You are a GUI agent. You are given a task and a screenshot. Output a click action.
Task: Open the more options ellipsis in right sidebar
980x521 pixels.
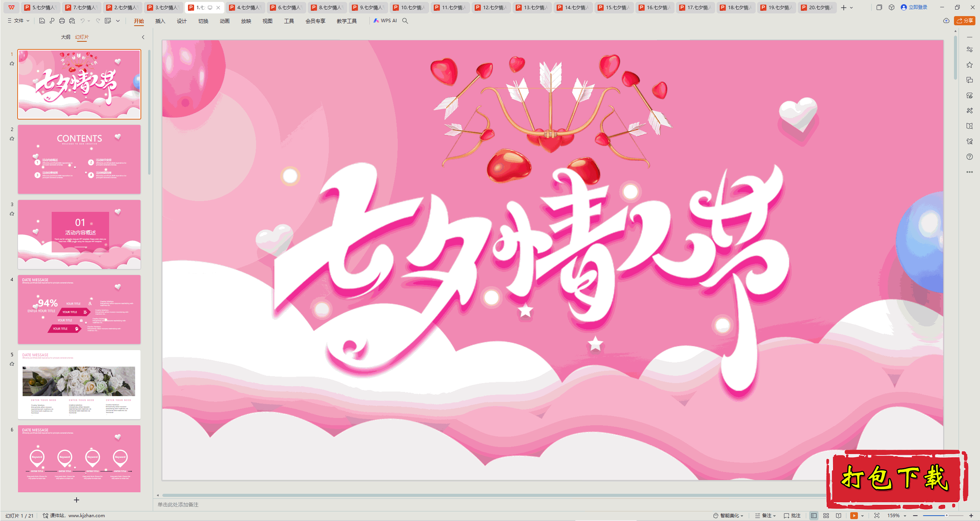pyautogui.click(x=970, y=172)
